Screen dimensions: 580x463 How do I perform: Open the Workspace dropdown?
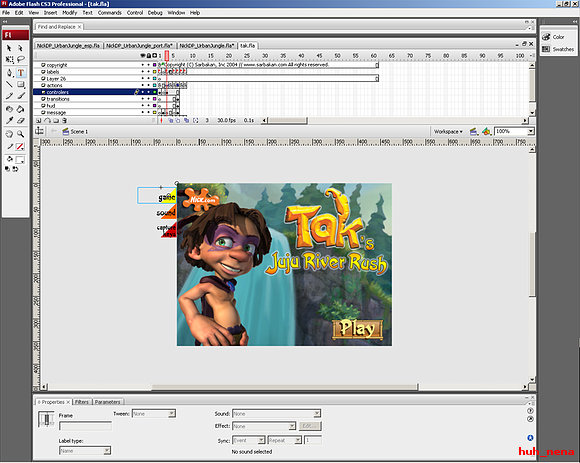pyautogui.click(x=448, y=132)
